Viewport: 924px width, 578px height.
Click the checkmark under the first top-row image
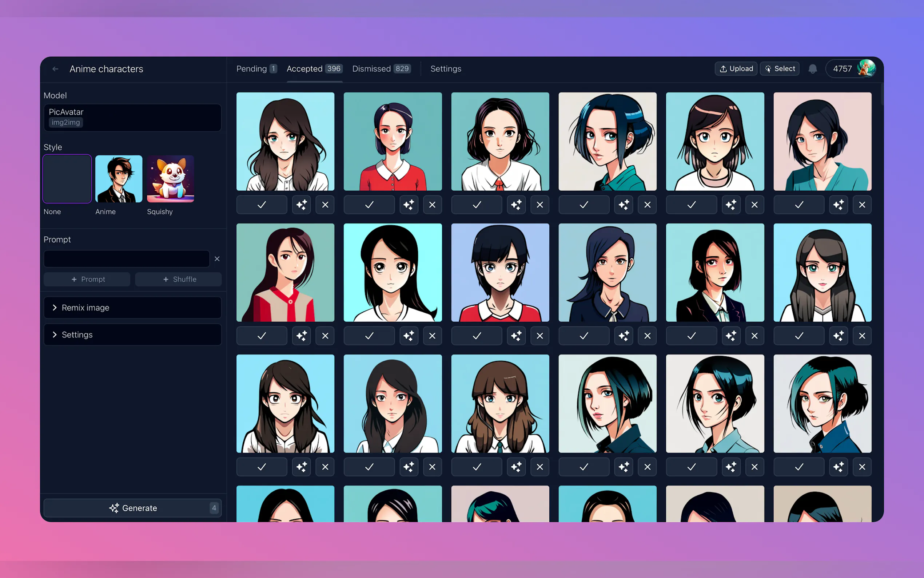coord(262,205)
